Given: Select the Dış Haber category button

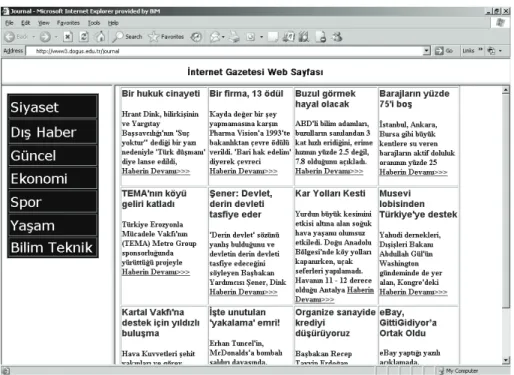Looking at the screenshot, I should (x=53, y=132).
